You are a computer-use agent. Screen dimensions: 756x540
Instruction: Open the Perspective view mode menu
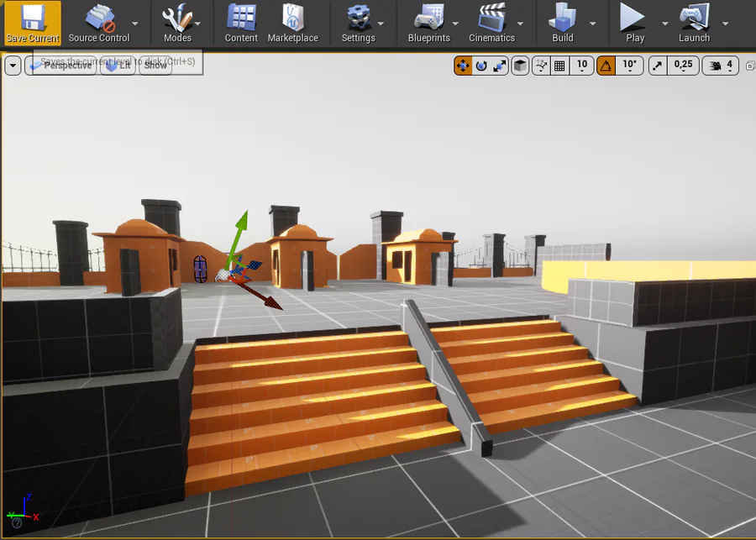(x=60, y=66)
